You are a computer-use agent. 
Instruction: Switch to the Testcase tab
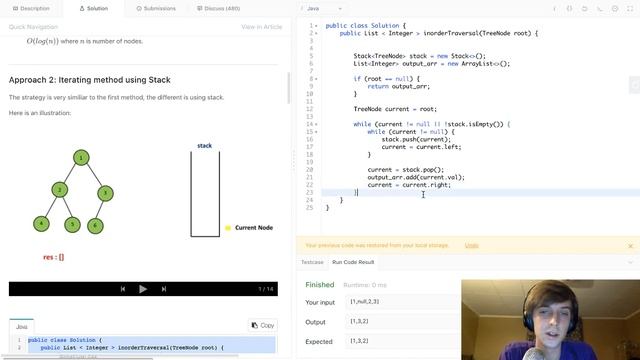pos(312,262)
